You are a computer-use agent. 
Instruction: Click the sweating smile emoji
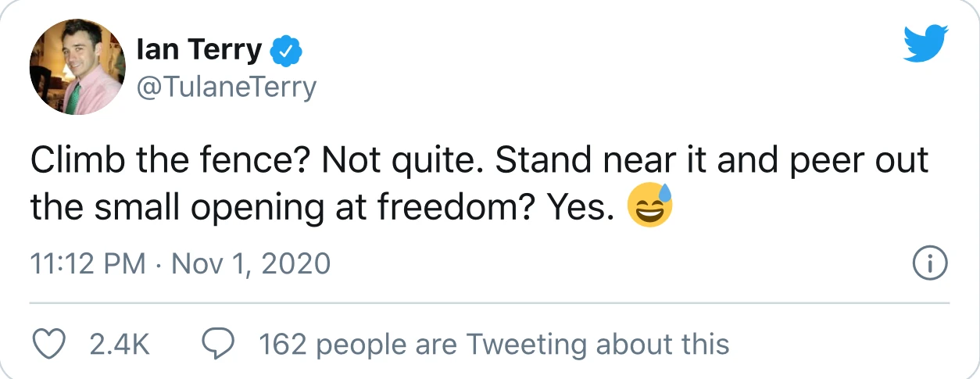tap(650, 206)
